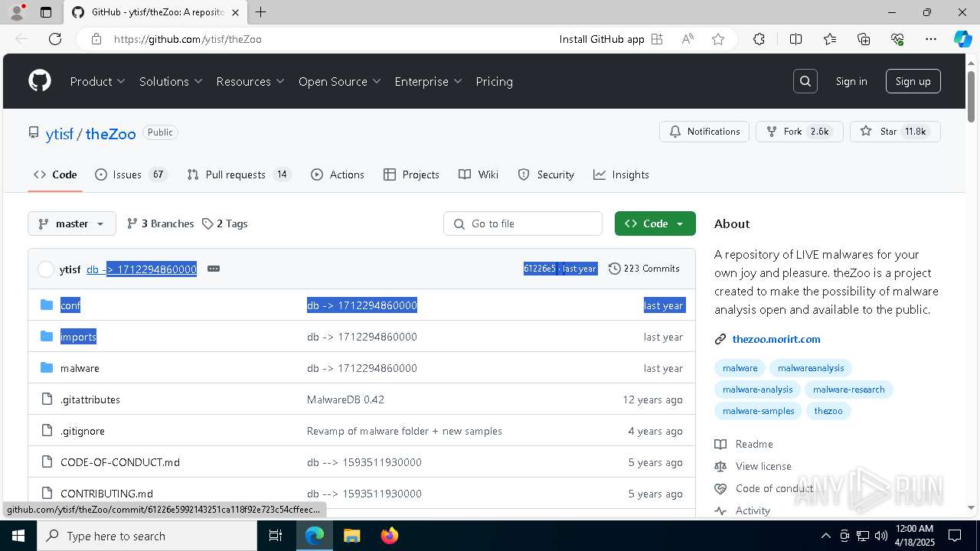The width and height of the screenshot is (980, 551).
Task: Open the Issues tab
Action: pos(130,174)
